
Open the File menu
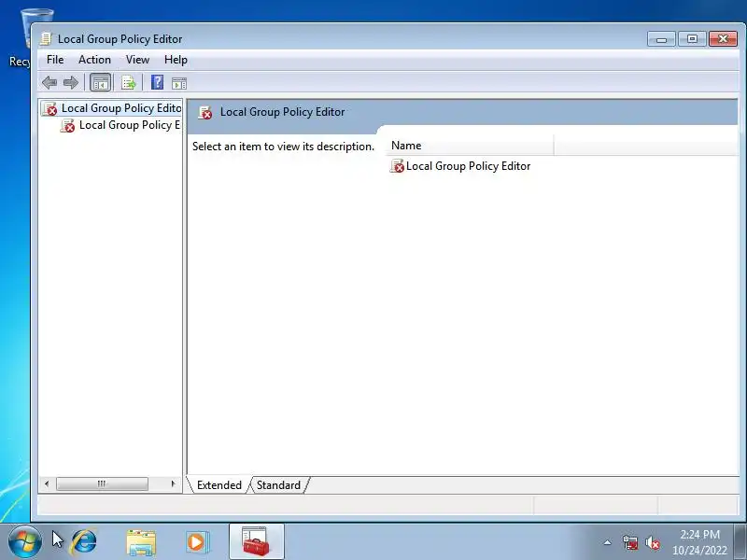[x=55, y=60]
